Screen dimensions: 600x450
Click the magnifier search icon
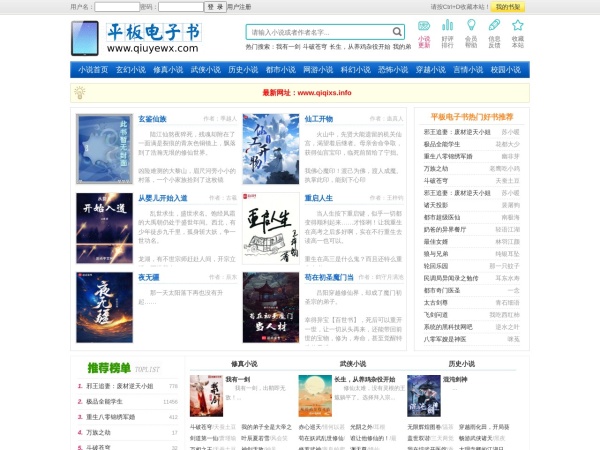[397, 32]
